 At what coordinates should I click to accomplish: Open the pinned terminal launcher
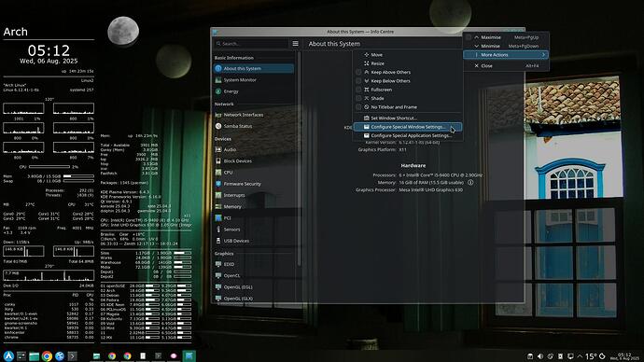click(x=72, y=355)
